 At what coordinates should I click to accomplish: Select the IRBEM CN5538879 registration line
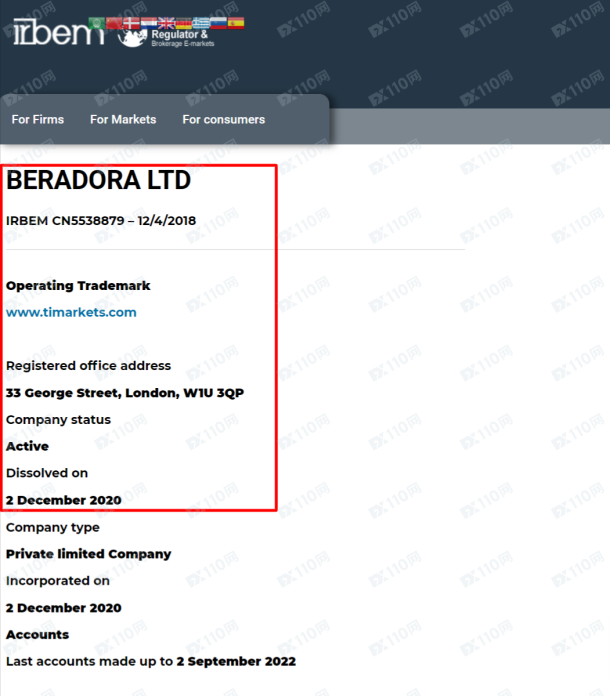(101, 221)
